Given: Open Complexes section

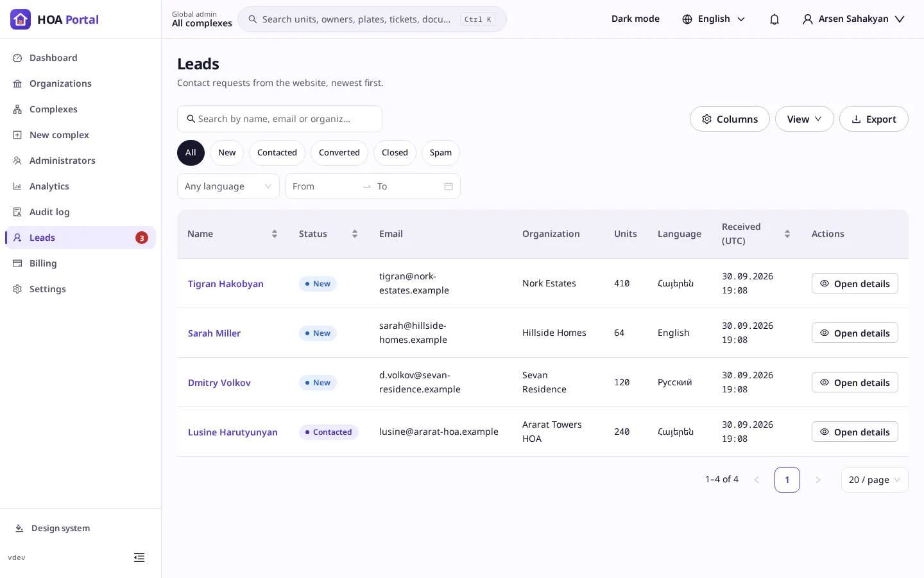Looking at the screenshot, I should coord(80,109).
